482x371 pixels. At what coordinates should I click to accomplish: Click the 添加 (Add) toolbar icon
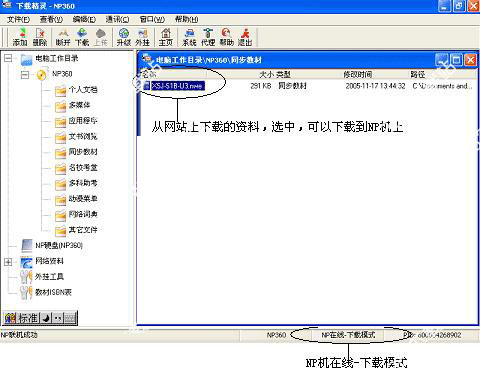click(x=20, y=37)
